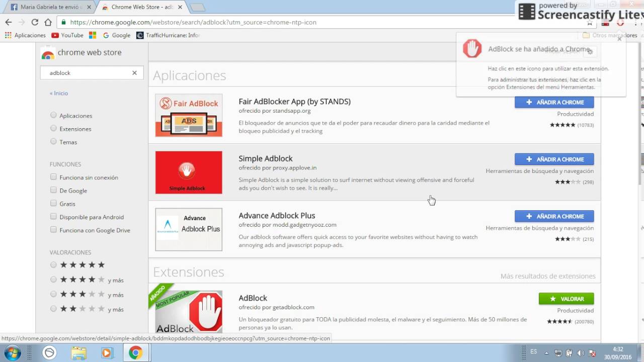The image size is (644, 362).
Task: Open the browser home page icon
Action: pos(48,22)
